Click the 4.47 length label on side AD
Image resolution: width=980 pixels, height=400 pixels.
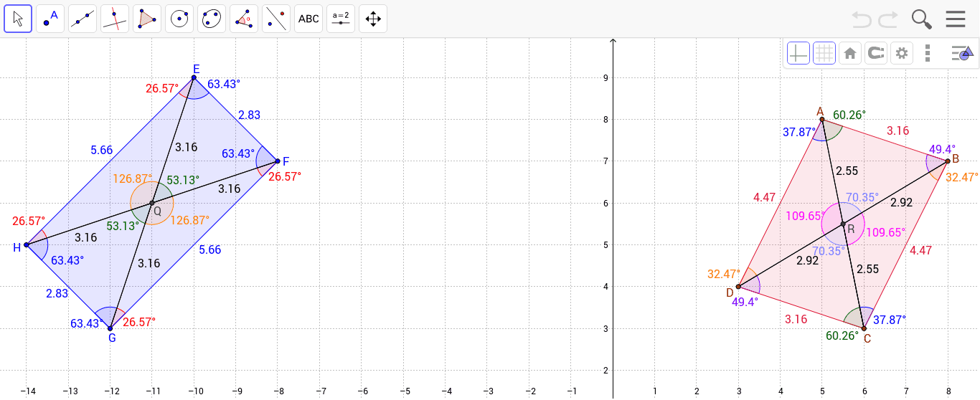click(x=763, y=197)
